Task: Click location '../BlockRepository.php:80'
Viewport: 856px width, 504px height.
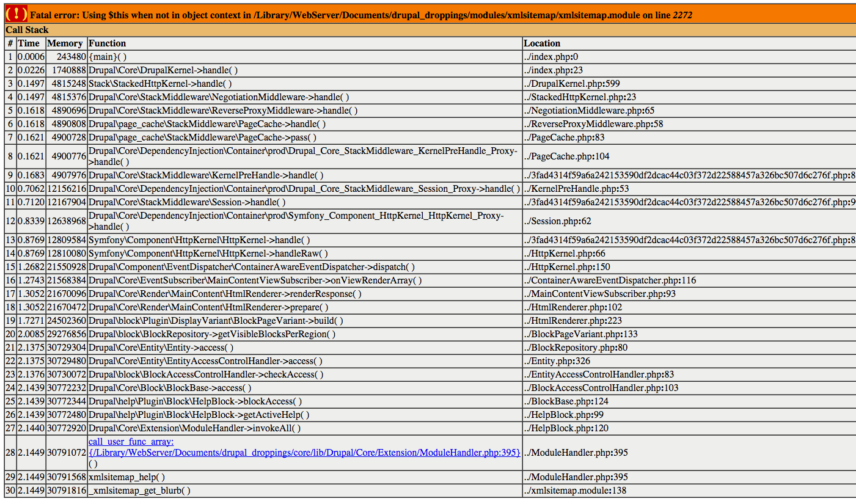Action: pos(576,348)
